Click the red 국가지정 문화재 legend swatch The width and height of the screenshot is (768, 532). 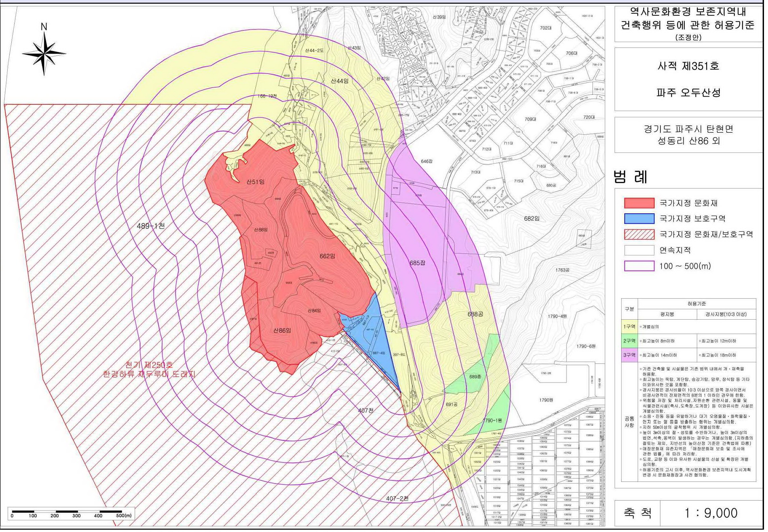tap(639, 203)
